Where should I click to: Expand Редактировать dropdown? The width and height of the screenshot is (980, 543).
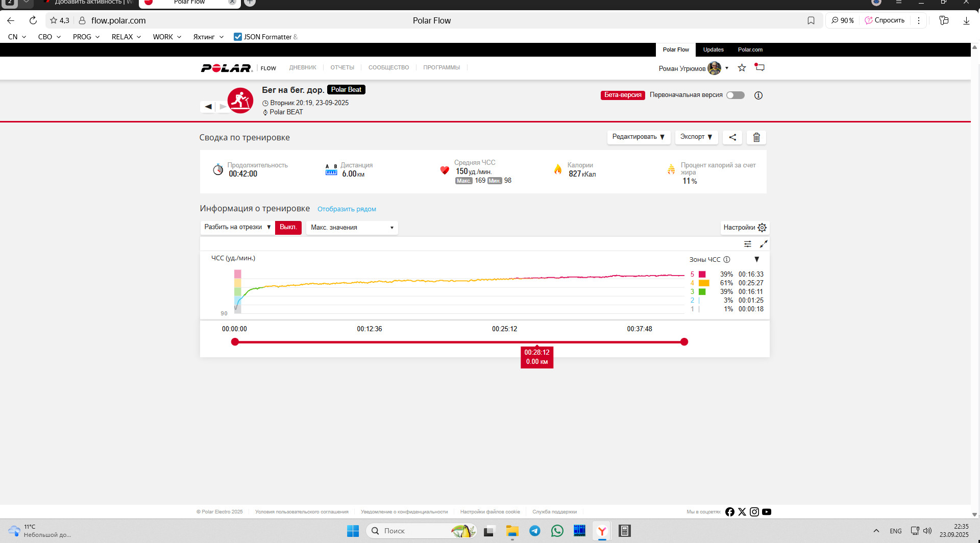tap(639, 137)
